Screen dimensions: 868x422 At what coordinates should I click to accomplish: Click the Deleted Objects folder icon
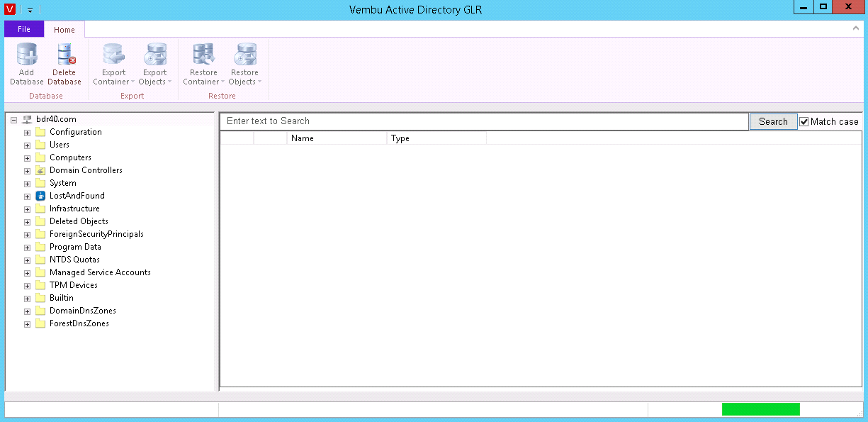tap(40, 221)
